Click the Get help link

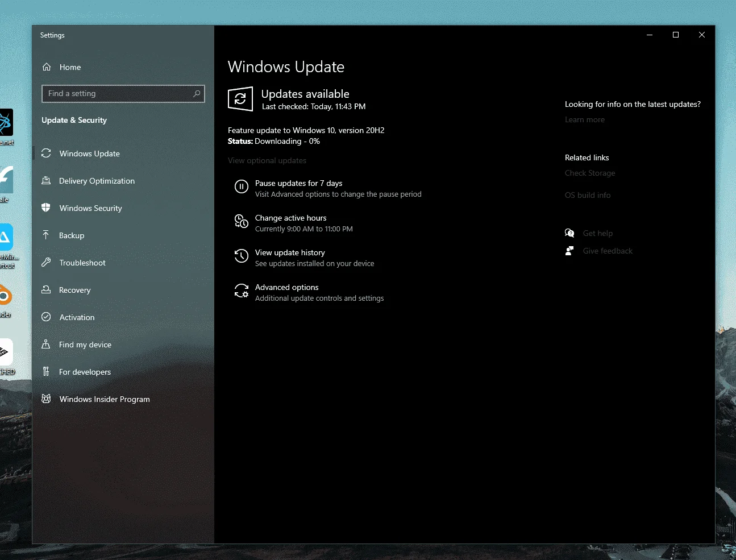point(598,233)
